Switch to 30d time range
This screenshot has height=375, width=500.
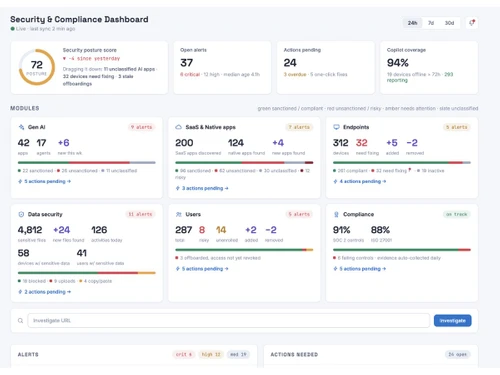tap(449, 23)
